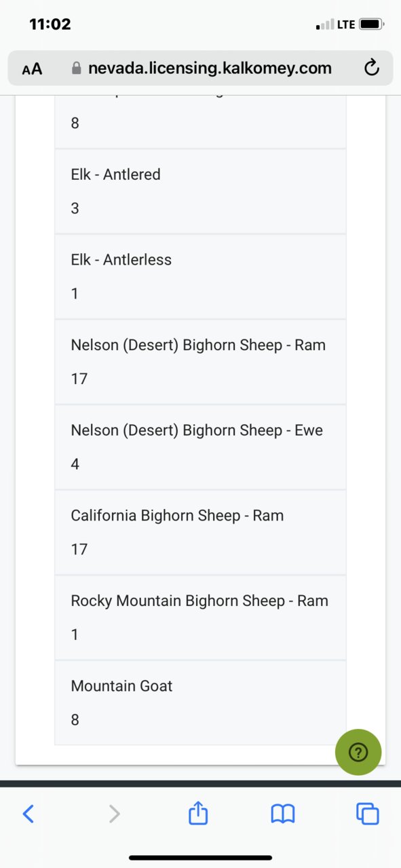
Task: Open the bookmarks book icon
Action: pos(282,814)
